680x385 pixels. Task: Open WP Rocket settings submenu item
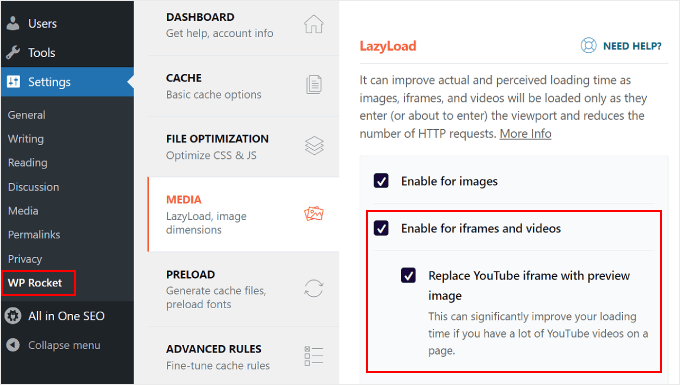[x=35, y=283]
